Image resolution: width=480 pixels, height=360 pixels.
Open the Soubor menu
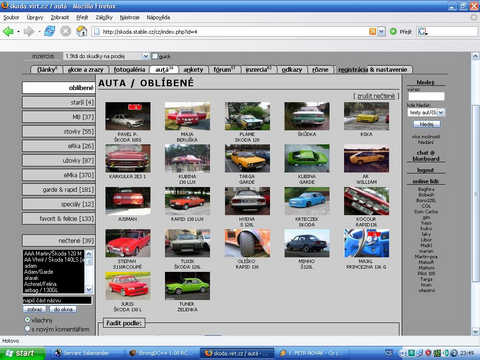tap(11, 17)
